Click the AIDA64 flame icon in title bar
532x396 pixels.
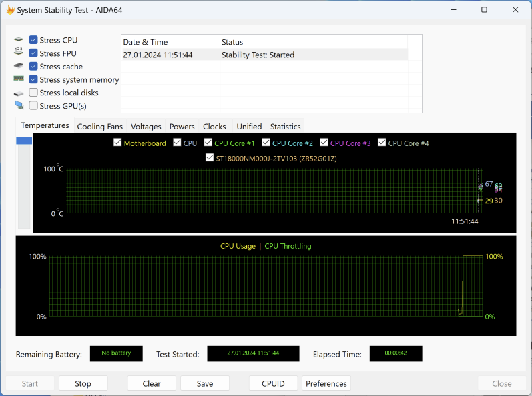(x=10, y=10)
